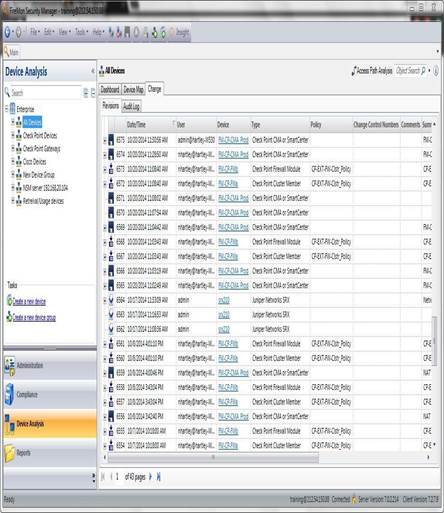Click the blue Back navigation arrow
This screenshot has height=513, width=444.
(8, 33)
